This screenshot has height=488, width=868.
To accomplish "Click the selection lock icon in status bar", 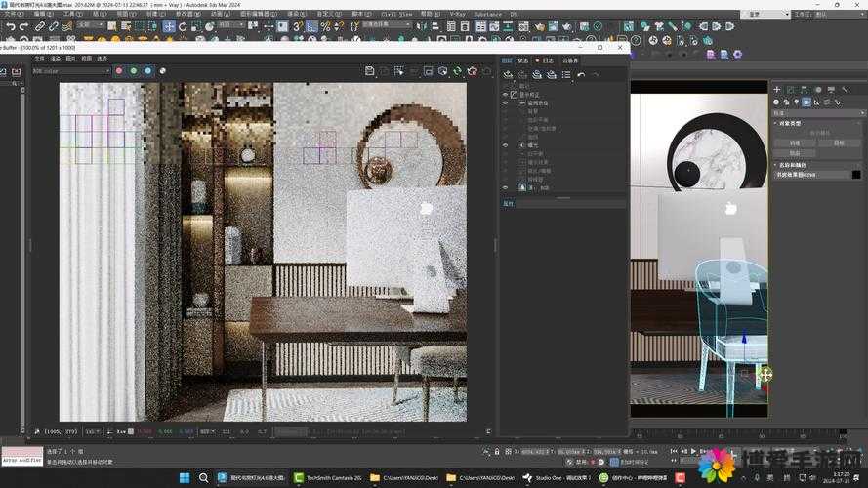I will (x=497, y=452).
